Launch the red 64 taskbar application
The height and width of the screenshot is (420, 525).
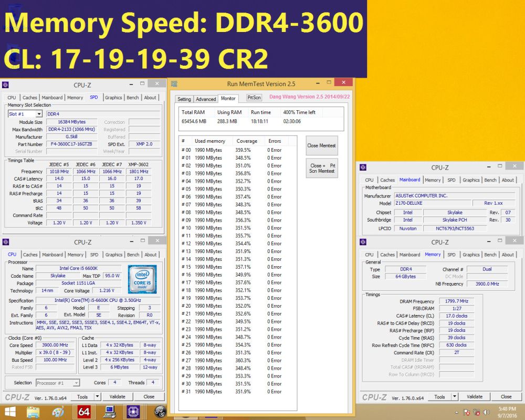pyautogui.click(x=85, y=413)
